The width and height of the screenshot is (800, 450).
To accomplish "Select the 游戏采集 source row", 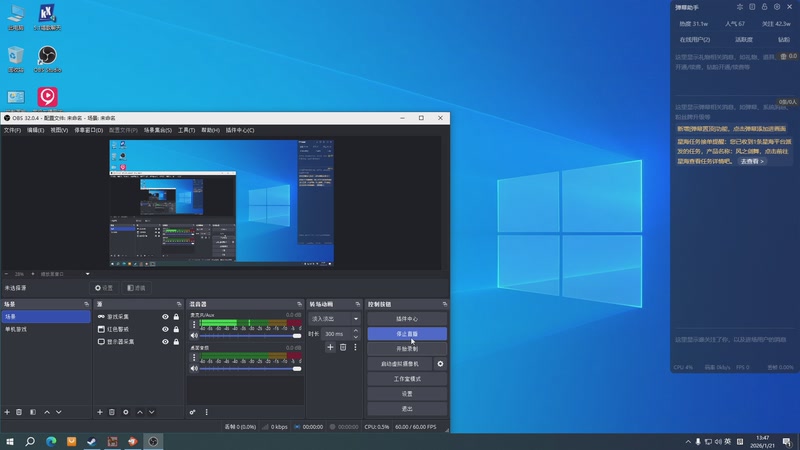I will [139, 317].
